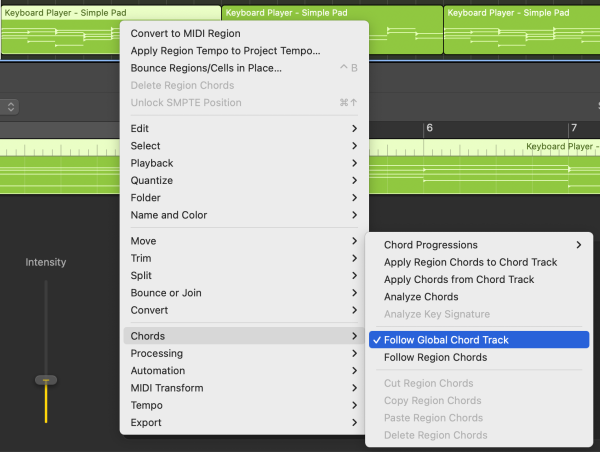The height and width of the screenshot is (452, 600).
Task: Expand the Folder submenu
Action: click(244, 197)
